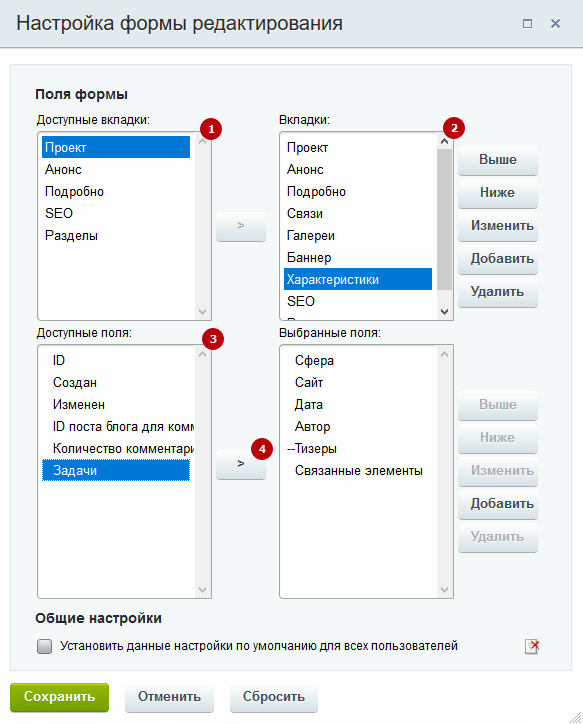583x724 pixels.
Task: Select Задачи in available fields list
Action: 116,471
